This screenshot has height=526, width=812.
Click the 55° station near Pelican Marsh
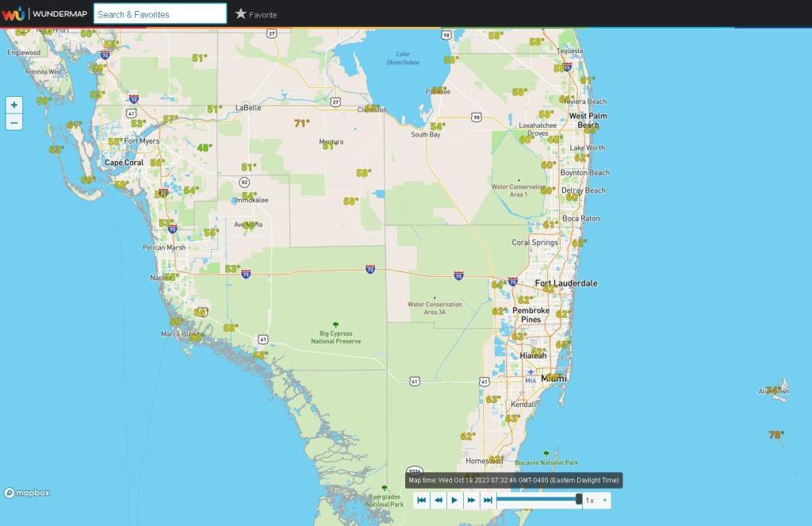(x=211, y=232)
